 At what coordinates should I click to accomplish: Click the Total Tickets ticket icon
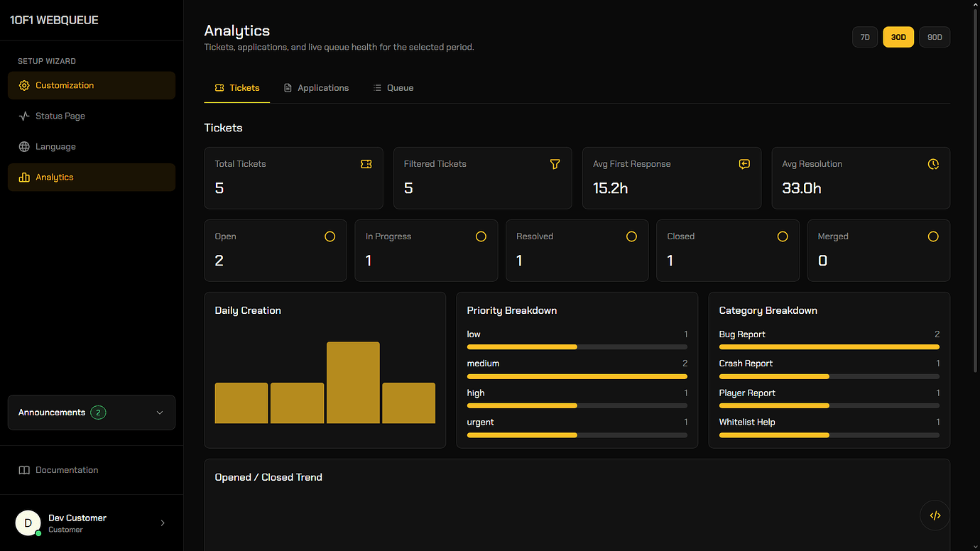tap(366, 164)
